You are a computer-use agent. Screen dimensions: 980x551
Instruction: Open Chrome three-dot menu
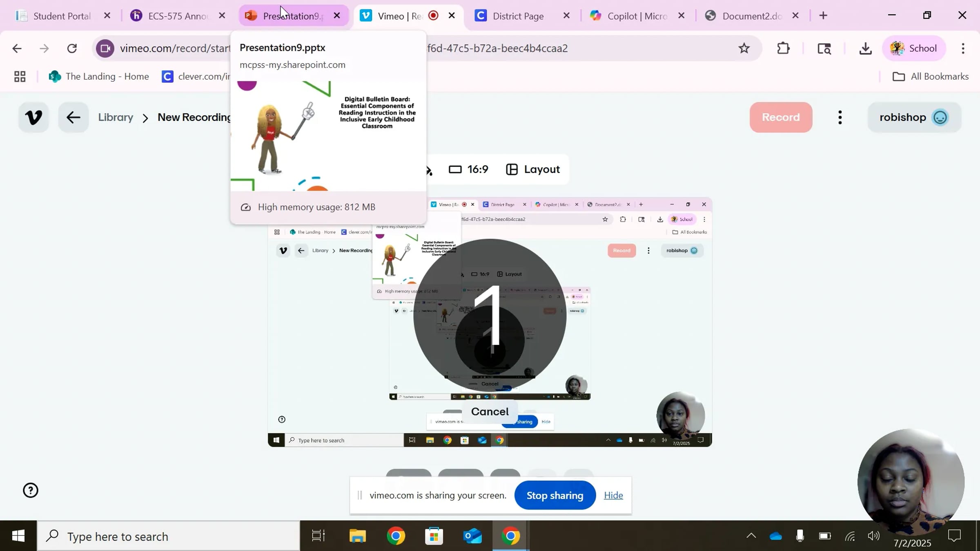pyautogui.click(x=963, y=48)
